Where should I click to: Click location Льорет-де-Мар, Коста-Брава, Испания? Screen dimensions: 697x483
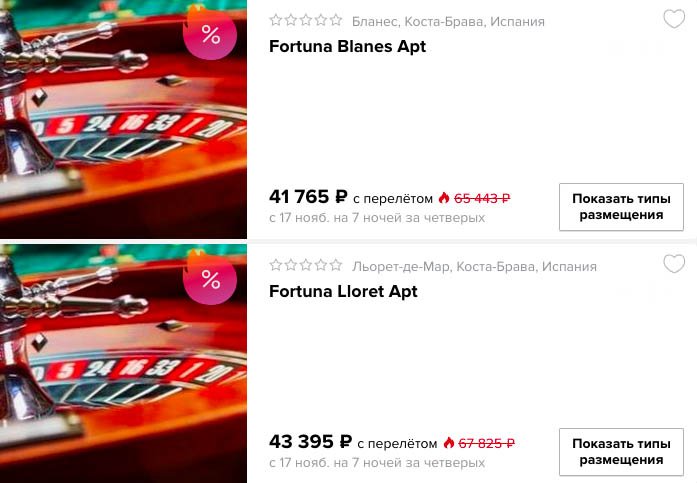click(x=474, y=266)
